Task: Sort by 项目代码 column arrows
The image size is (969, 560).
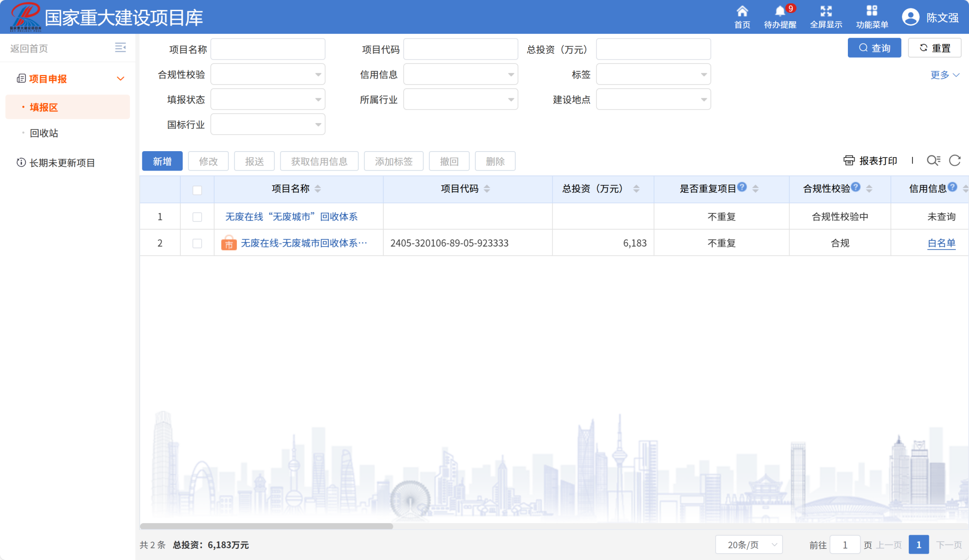Action: [487, 189]
